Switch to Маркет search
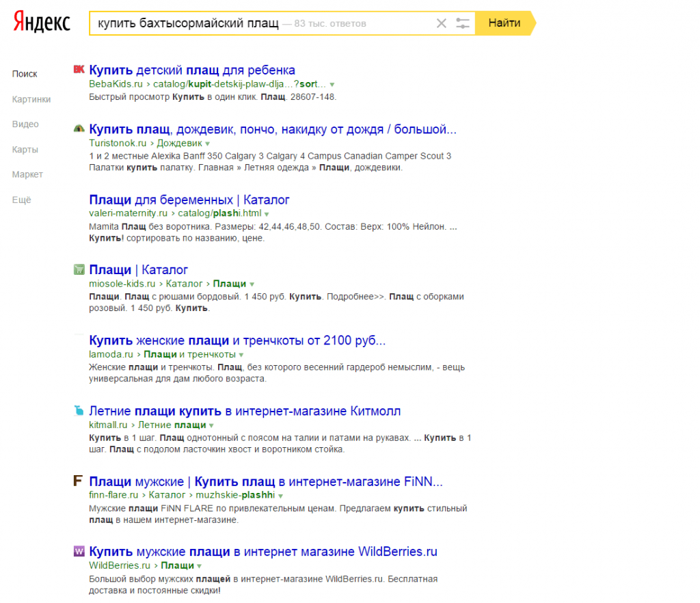Screen dimensions: 700x603 coord(27,174)
